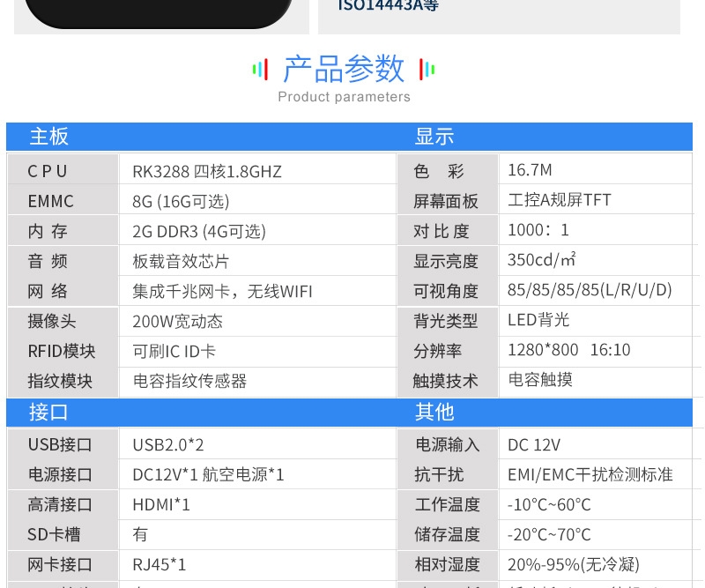Click the RJ45*1 network port value
Screen dimensions: 705x588
click(160, 564)
